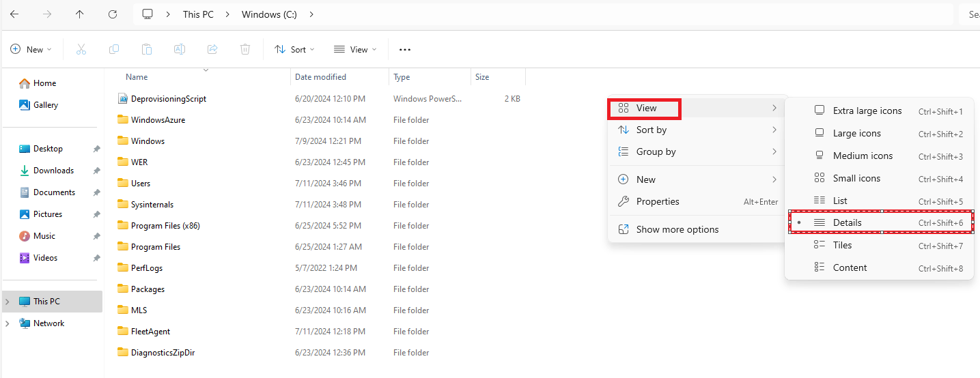Go forward with the right arrow button
Screen dimensions: 980x378
pyautogui.click(x=47, y=14)
